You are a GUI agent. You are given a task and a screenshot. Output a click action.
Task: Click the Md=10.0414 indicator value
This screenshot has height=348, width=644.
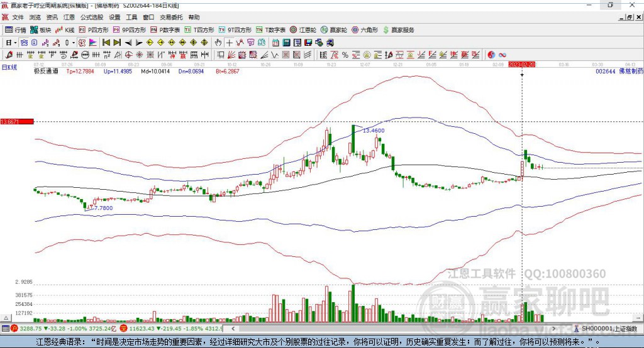click(x=155, y=71)
